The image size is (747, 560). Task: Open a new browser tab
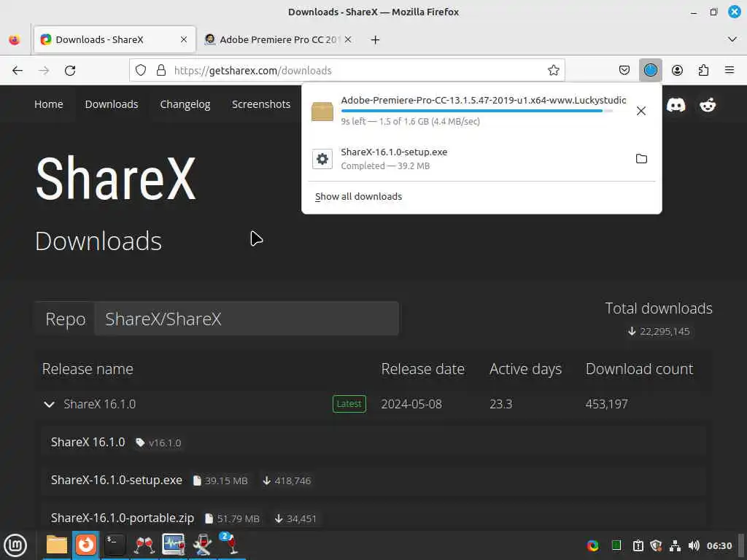[x=375, y=40]
